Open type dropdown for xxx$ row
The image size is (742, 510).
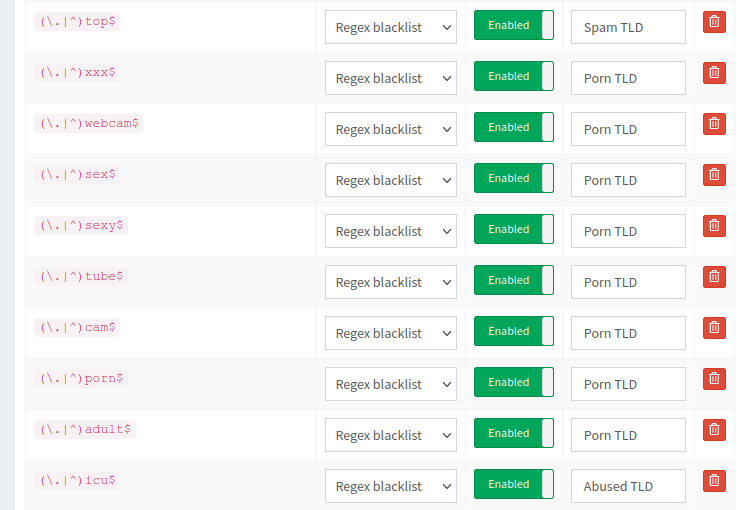(391, 79)
